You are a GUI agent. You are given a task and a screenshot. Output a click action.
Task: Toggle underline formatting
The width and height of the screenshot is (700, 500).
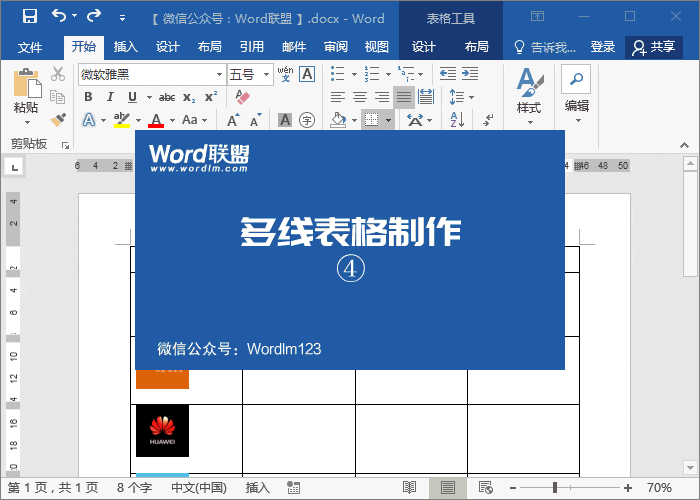(x=133, y=97)
